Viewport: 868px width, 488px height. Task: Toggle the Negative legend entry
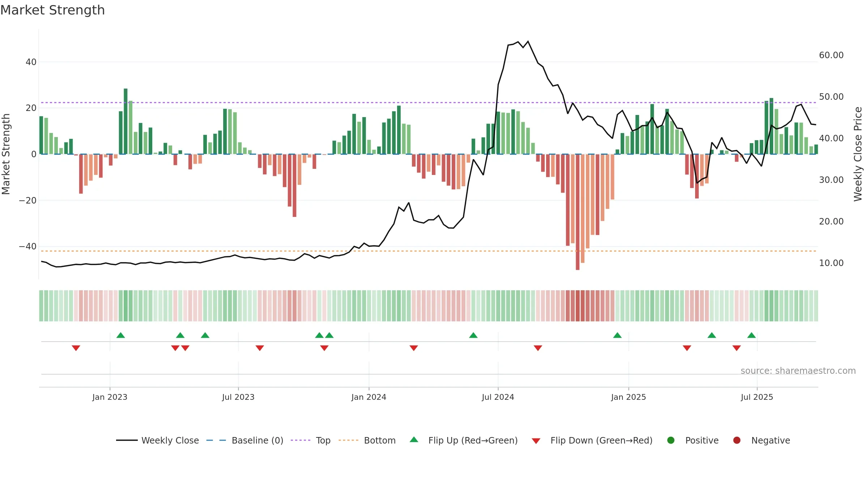tap(761, 440)
